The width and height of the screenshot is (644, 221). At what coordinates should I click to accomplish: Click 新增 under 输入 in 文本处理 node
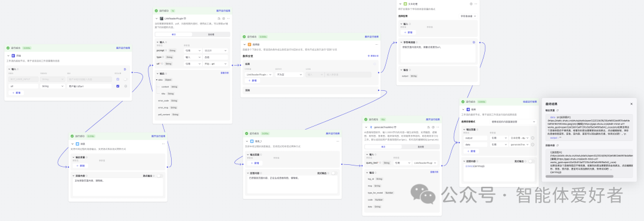(408, 32)
